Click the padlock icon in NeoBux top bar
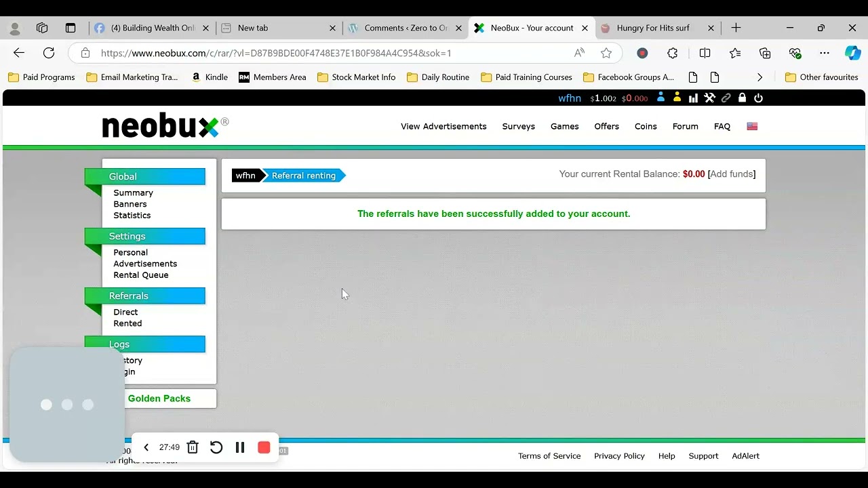 coord(742,98)
